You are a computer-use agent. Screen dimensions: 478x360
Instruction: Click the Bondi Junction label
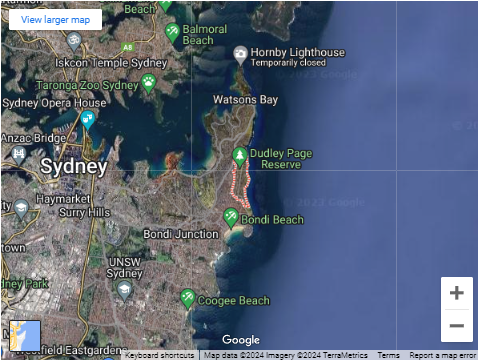point(181,234)
